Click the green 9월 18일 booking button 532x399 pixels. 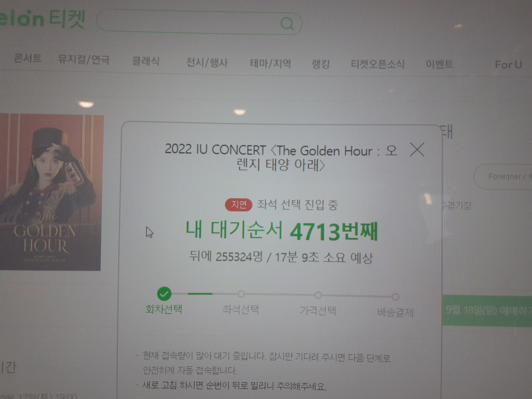pos(487,310)
